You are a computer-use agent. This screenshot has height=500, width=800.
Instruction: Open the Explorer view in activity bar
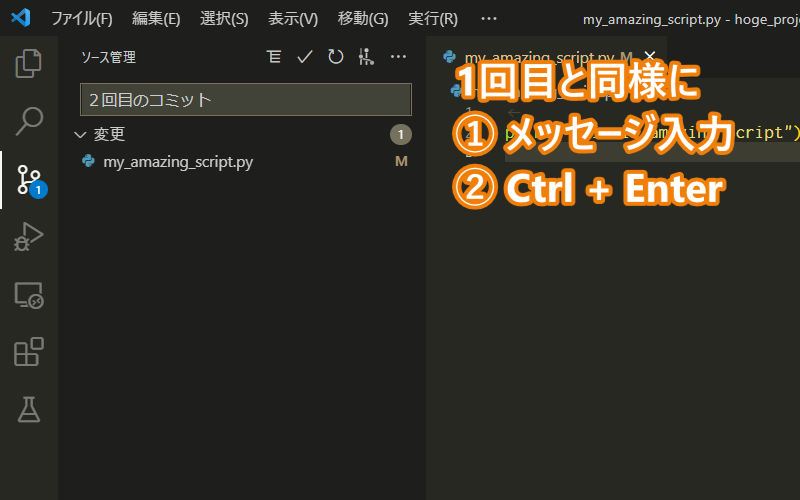tap(29, 63)
